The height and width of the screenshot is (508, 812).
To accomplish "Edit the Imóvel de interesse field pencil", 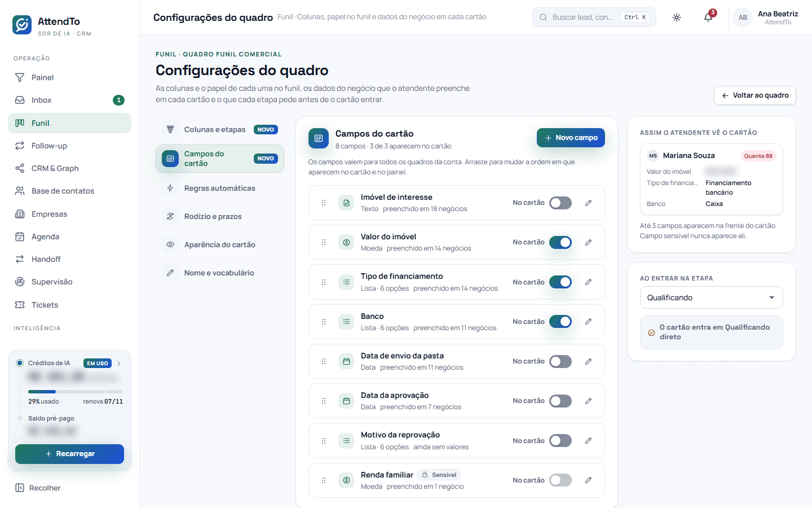I will [588, 203].
